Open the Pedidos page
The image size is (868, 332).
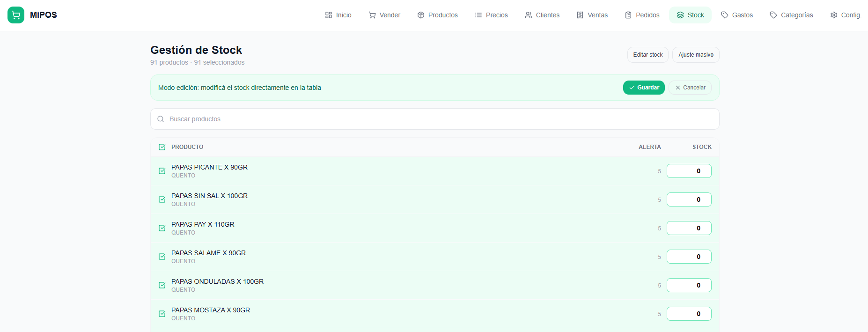(642, 15)
